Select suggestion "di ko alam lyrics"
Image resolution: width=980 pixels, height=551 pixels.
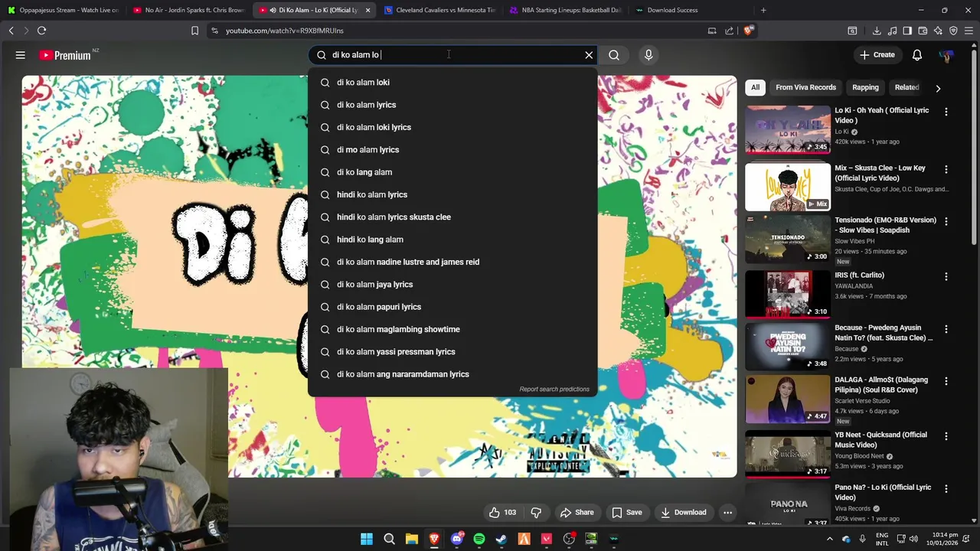[452, 105]
